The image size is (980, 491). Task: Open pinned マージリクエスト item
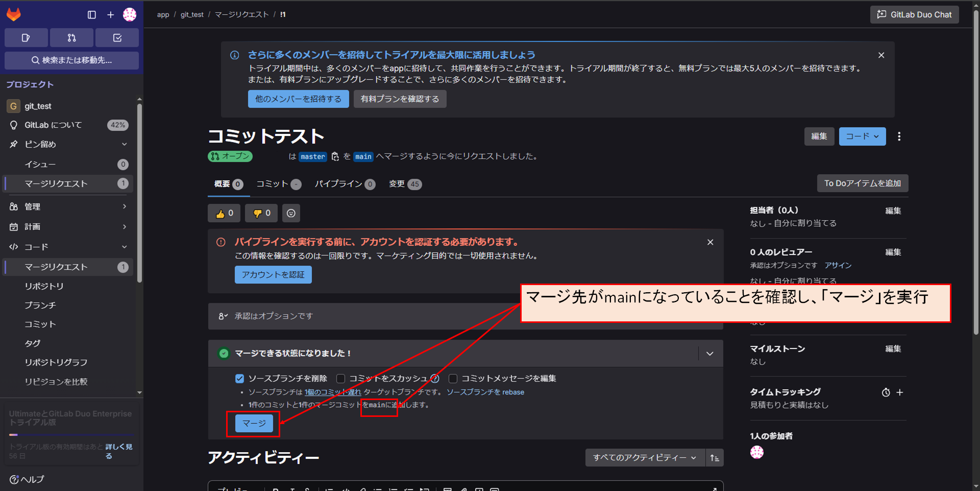pyautogui.click(x=69, y=183)
